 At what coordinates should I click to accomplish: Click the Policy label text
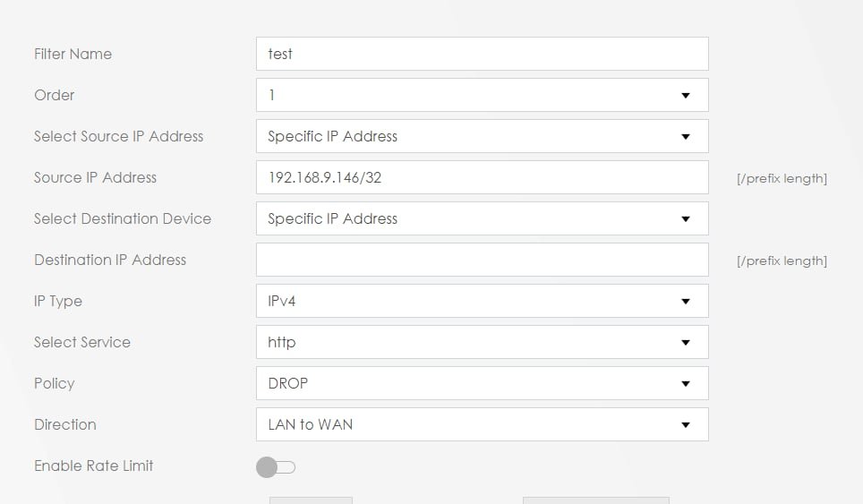point(54,383)
